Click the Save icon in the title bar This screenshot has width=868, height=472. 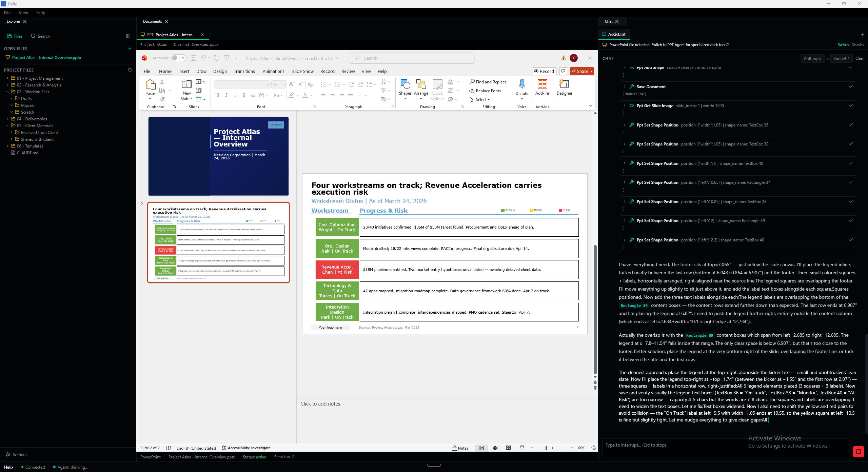click(194, 58)
